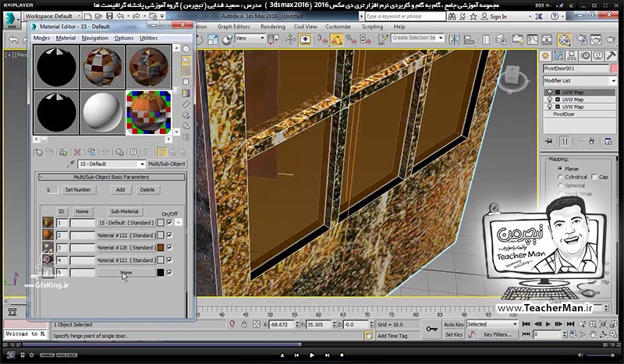
Task: Open the Utilities hammer panel tab
Action: [611, 56]
